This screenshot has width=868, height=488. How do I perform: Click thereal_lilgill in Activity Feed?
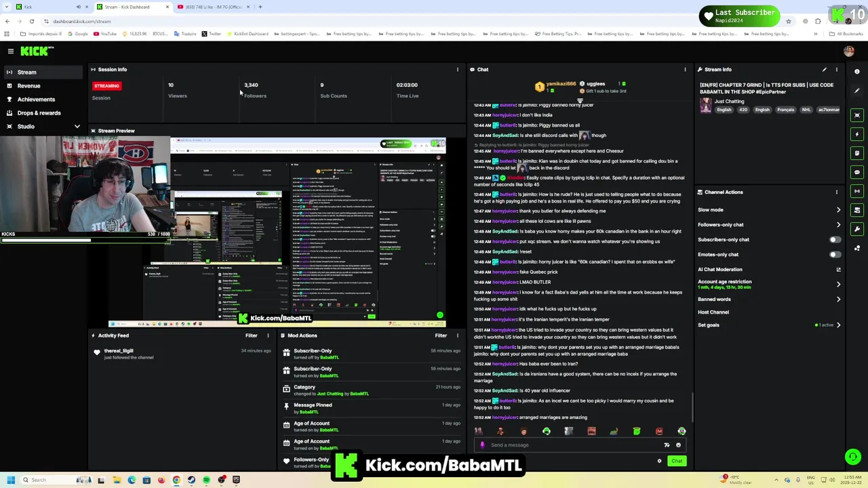click(119, 350)
